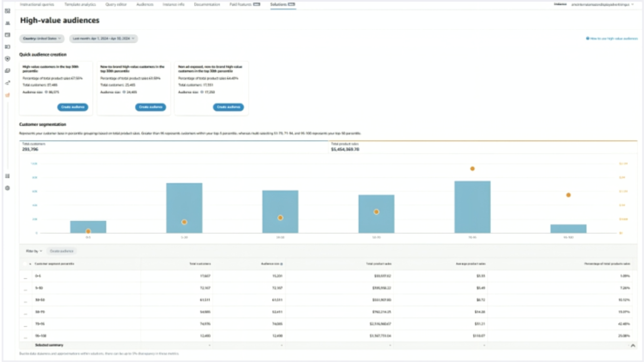
Task: Select the dashboard icon in the left sidebar
Action: [7, 11]
